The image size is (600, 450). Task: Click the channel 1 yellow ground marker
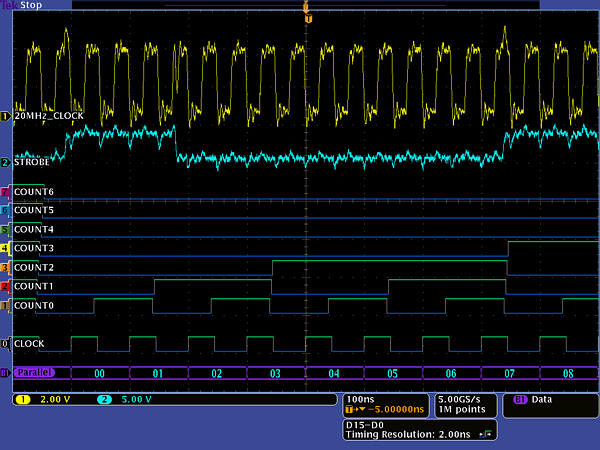(5, 116)
